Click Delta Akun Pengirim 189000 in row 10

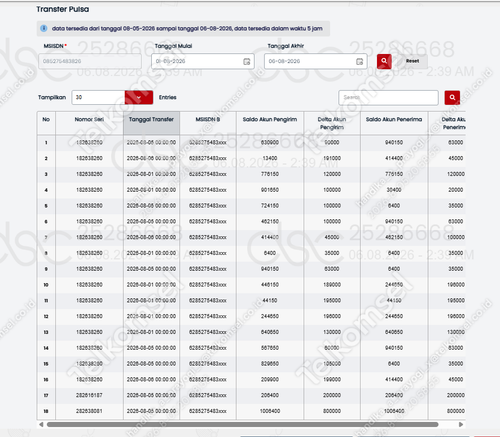pyautogui.click(x=332, y=285)
